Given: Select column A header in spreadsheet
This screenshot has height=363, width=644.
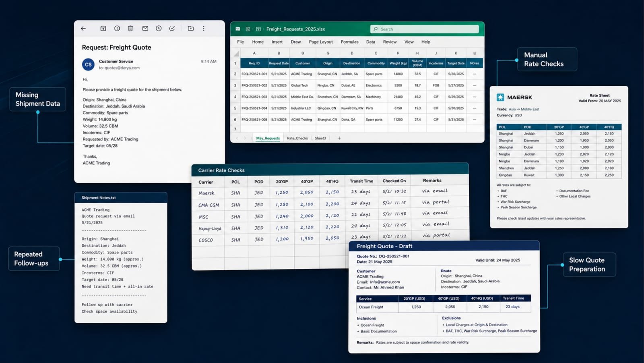Looking at the screenshot, I should point(254,53).
